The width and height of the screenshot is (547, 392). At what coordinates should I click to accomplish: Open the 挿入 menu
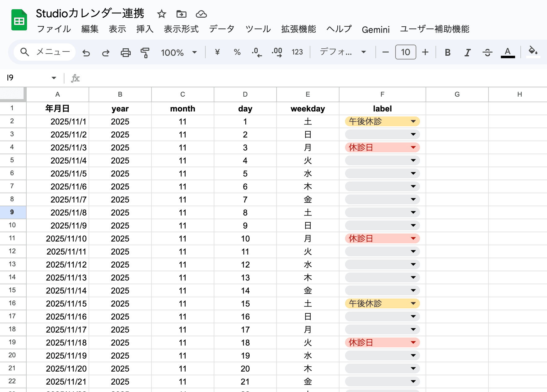coord(145,29)
